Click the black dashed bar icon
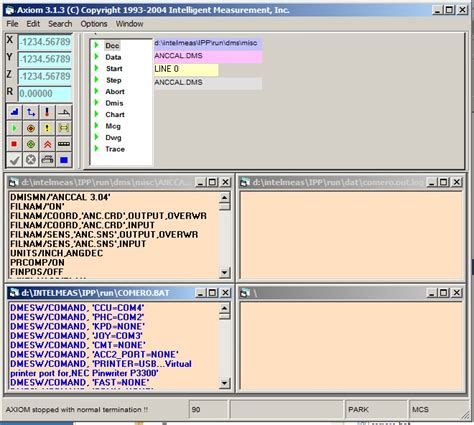Viewport: 474px width, 425px height. pos(63,144)
